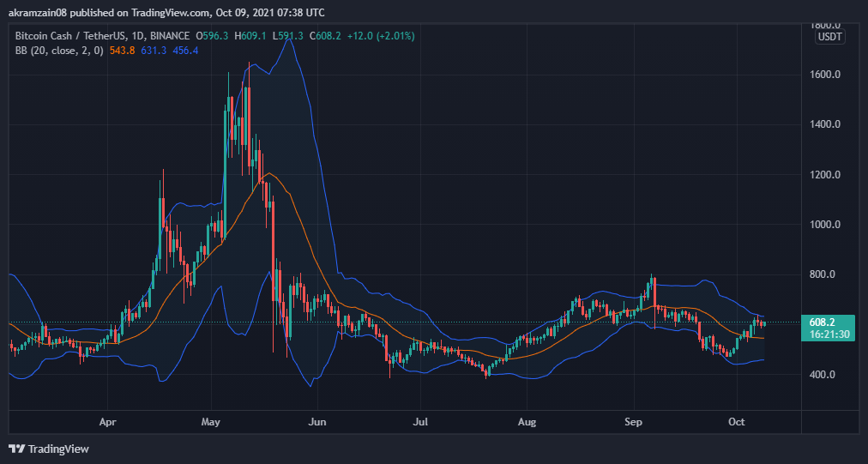Click the orange BB basis value 543.8
This screenshot has height=464, width=868.
point(123,51)
